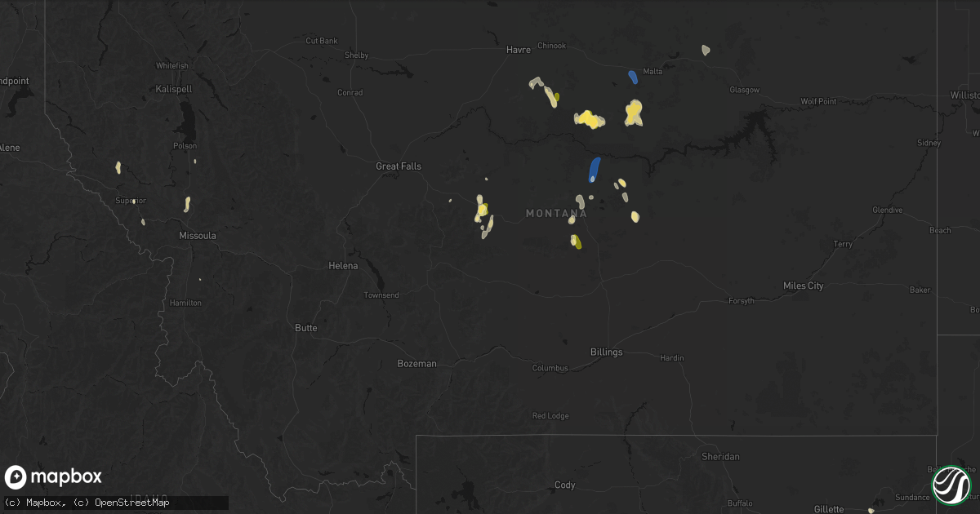
Task: Click the Hamilton town label
Action: pyautogui.click(x=185, y=303)
